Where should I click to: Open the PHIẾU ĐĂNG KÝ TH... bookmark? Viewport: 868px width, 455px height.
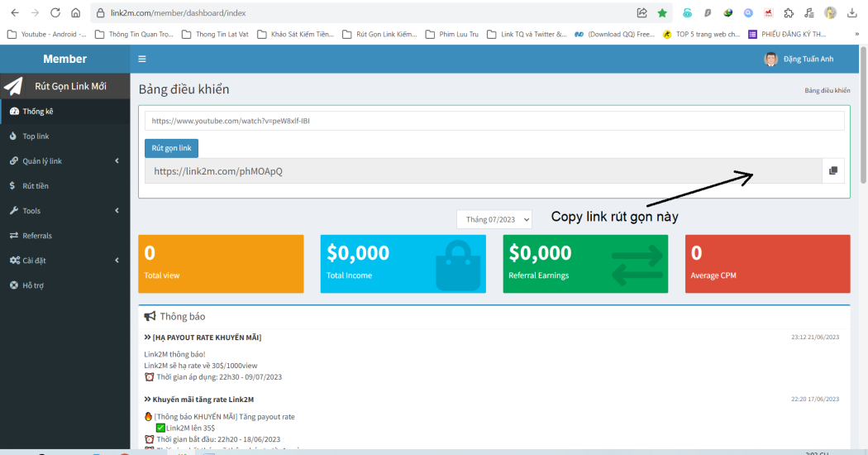click(787, 35)
